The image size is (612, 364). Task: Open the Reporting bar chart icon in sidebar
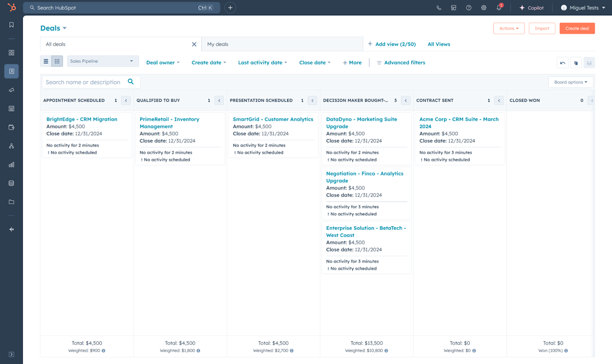(11, 165)
